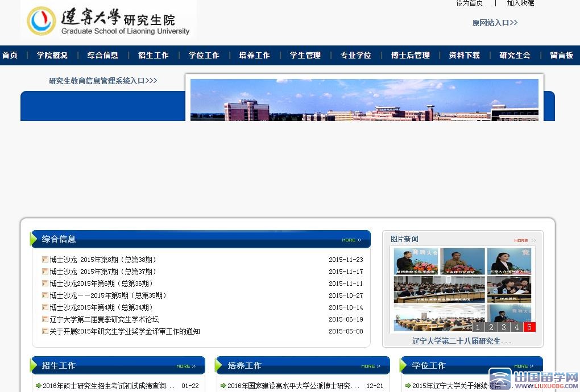Select slide number 1 in photo news
Screen dimensions: 580x392
478,327
